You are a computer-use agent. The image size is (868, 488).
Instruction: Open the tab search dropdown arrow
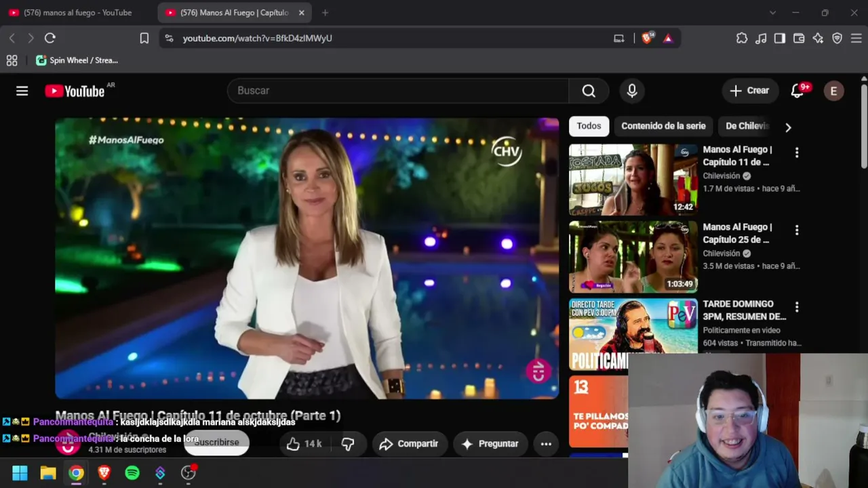pyautogui.click(x=772, y=13)
